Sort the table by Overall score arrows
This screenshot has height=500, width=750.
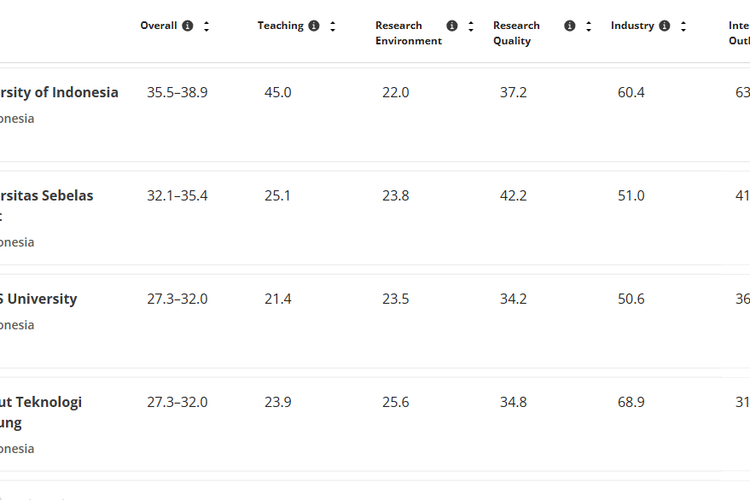(206, 26)
